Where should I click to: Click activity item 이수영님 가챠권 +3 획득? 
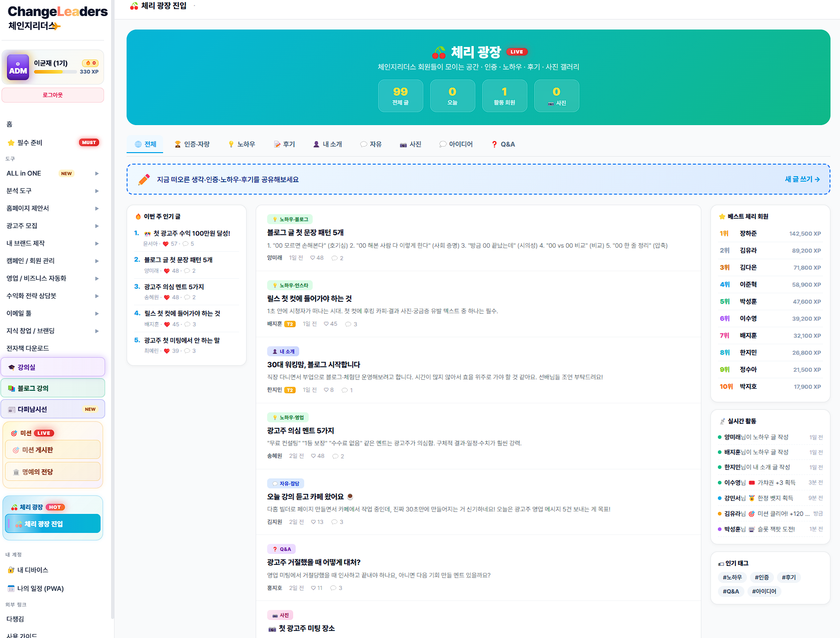[x=770, y=483]
